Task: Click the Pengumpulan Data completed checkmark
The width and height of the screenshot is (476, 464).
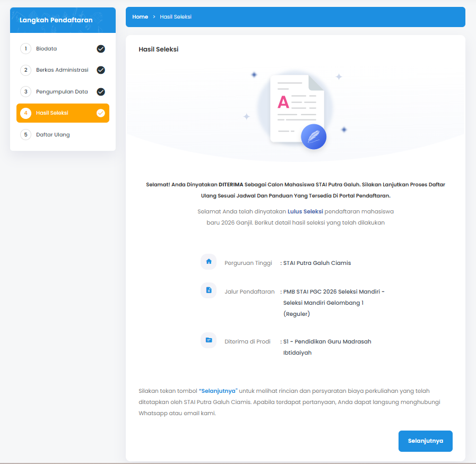Action: click(x=101, y=92)
